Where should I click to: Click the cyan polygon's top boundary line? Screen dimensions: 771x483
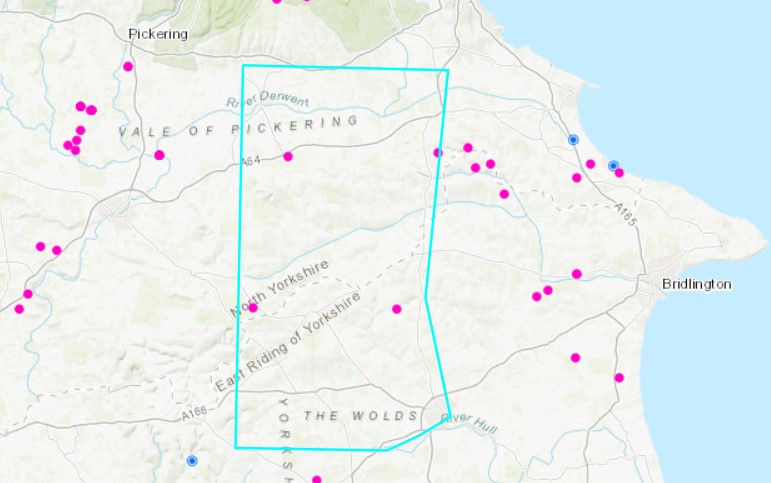pyautogui.click(x=345, y=68)
